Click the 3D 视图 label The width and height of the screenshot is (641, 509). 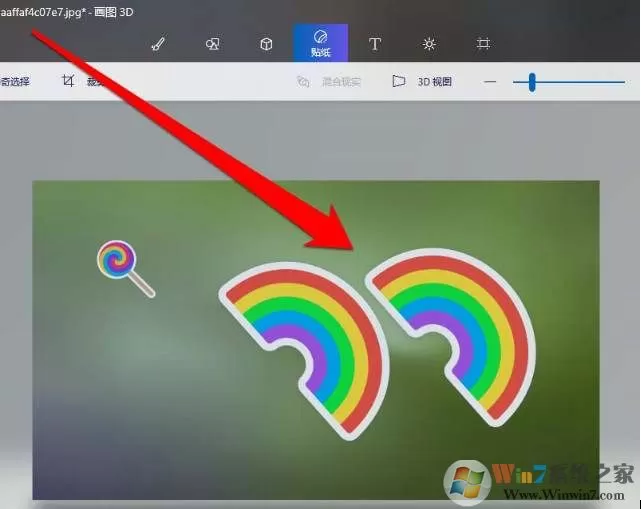pyautogui.click(x=435, y=82)
